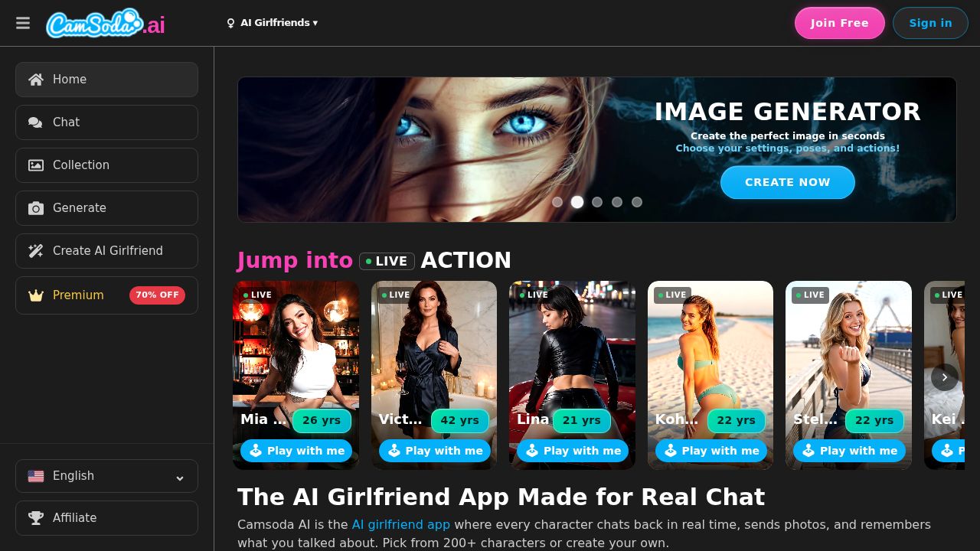Click the Premium crown icon
980x551 pixels.
(36, 295)
